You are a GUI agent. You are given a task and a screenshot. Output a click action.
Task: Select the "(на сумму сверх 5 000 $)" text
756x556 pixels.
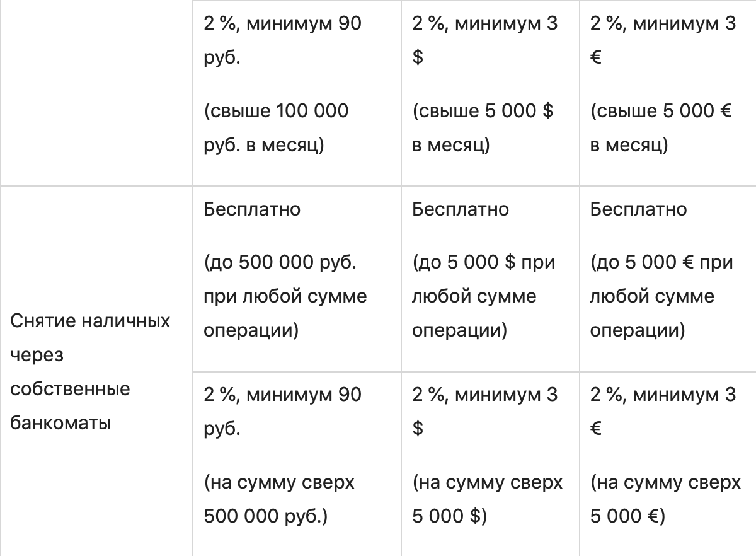point(487,499)
